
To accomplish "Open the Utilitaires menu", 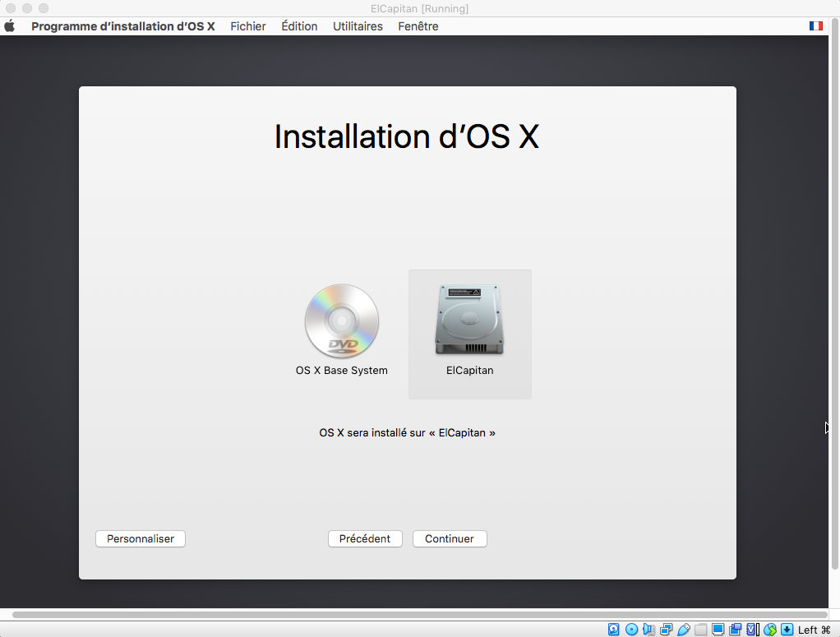I will [x=358, y=26].
